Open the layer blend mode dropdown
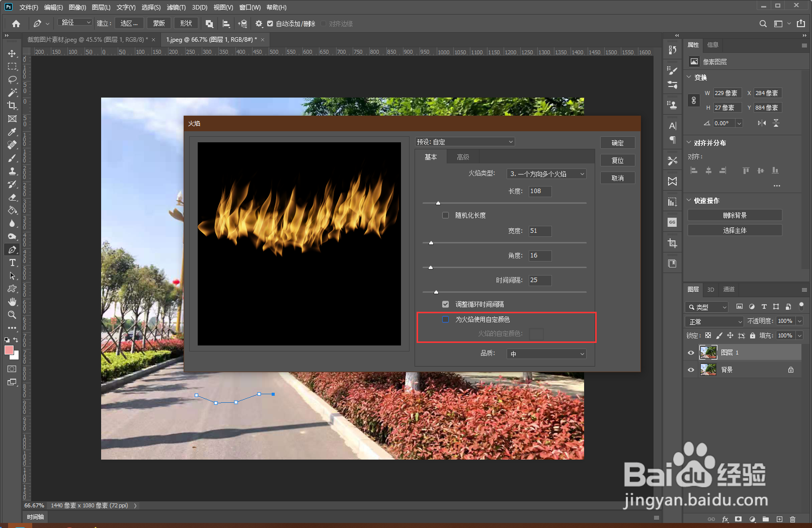This screenshot has height=528, width=812. [x=714, y=321]
